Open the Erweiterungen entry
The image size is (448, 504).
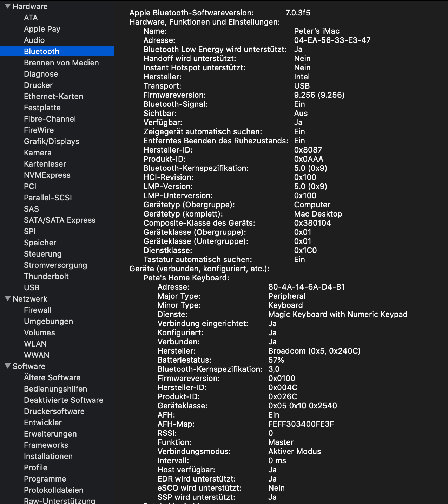(50, 434)
